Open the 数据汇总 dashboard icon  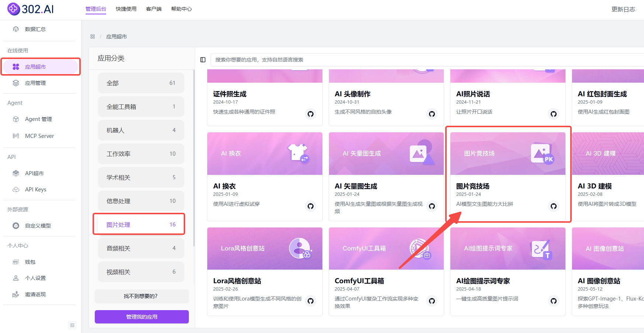(16, 29)
